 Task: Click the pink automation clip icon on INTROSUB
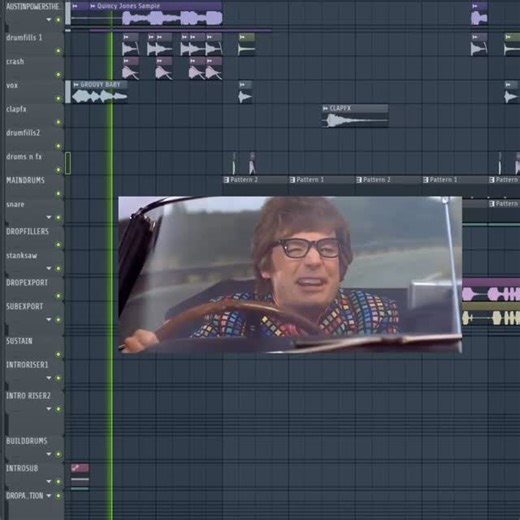click(x=75, y=468)
